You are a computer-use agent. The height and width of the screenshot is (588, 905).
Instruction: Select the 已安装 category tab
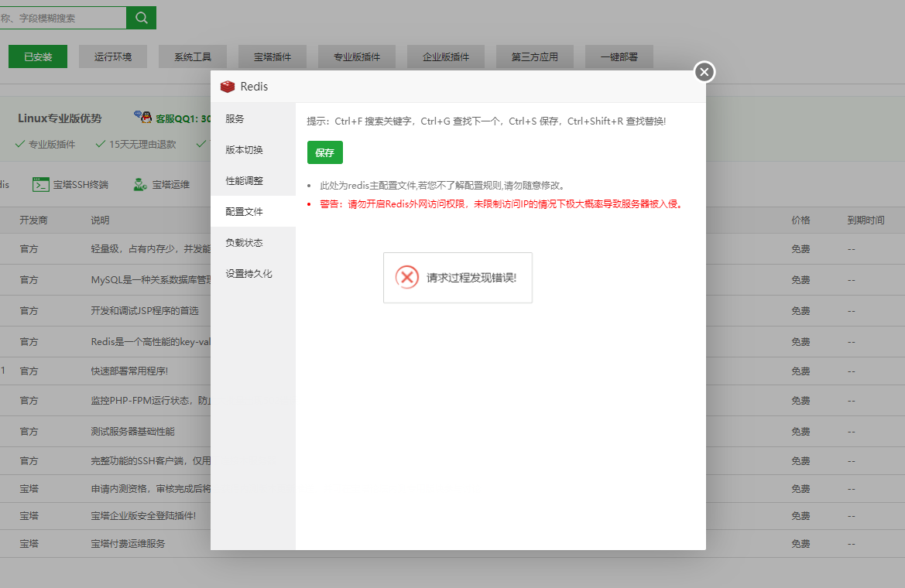click(38, 56)
